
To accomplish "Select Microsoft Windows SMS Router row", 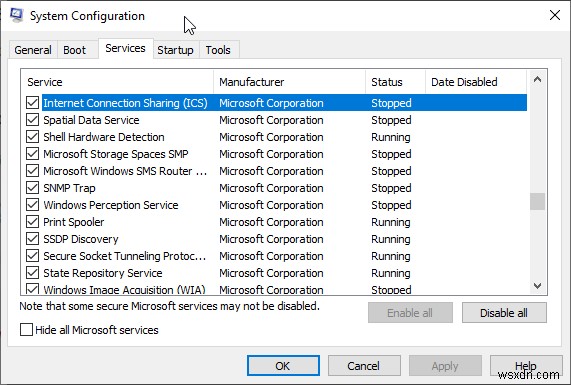I will [x=276, y=171].
